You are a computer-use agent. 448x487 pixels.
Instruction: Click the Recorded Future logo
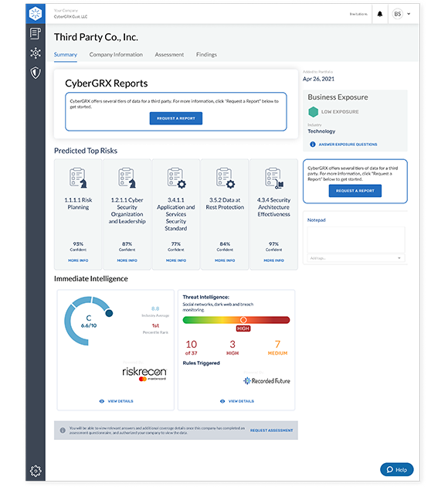pyautogui.click(x=266, y=381)
